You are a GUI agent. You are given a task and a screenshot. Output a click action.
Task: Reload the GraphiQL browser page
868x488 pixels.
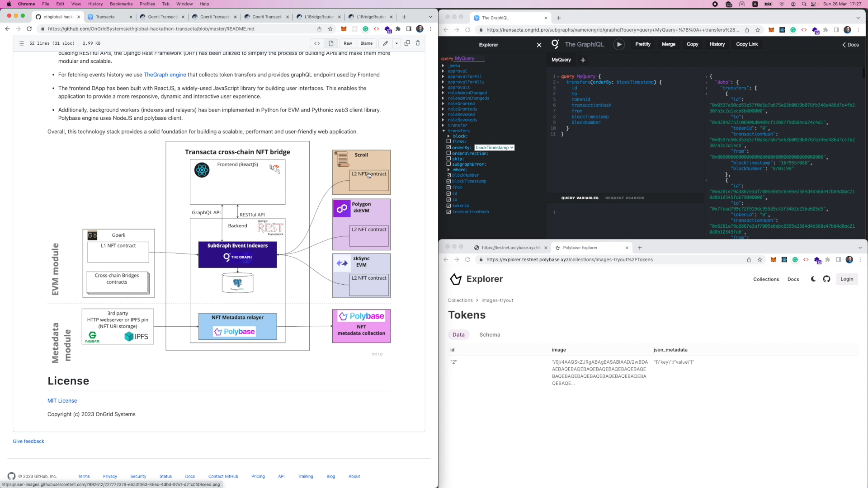click(467, 30)
